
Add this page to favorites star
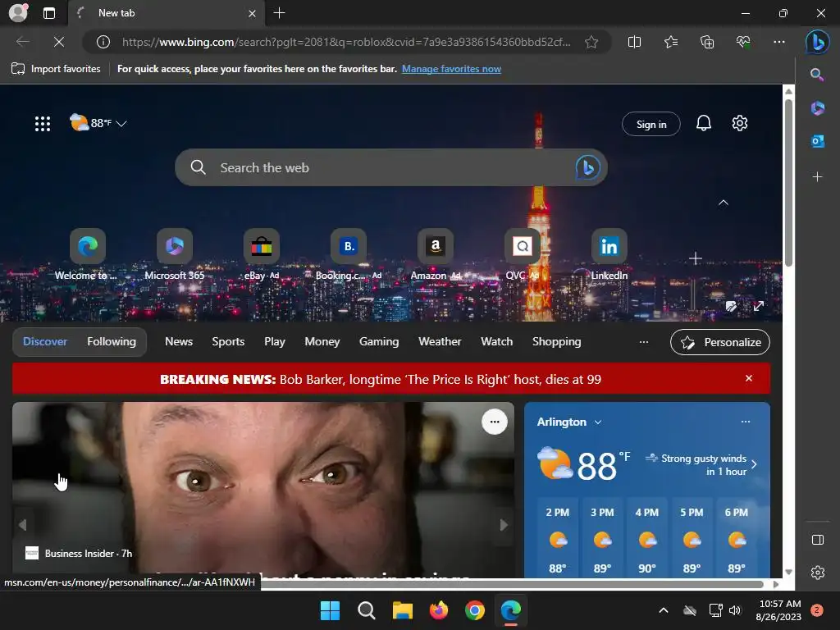pyautogui.click(x=591, y=42)
